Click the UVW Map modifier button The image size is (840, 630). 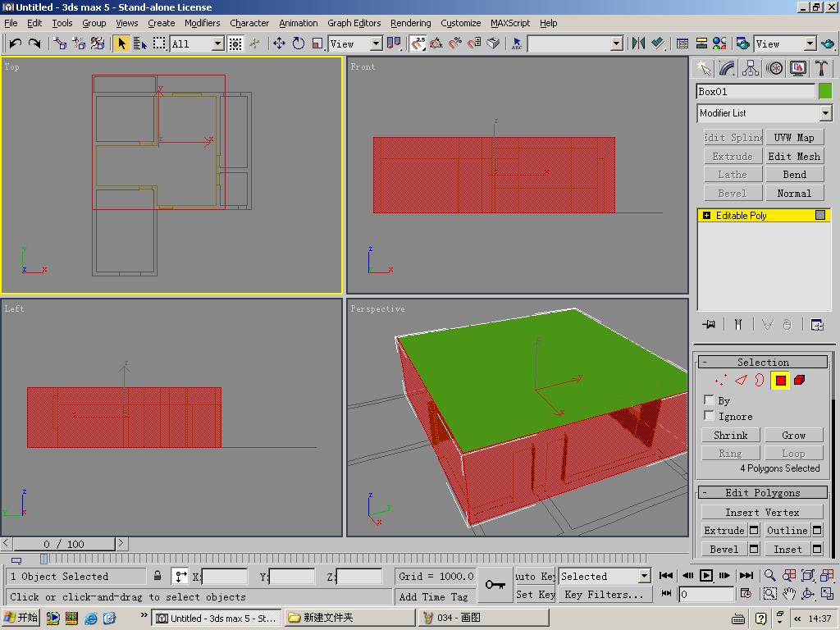click(x=794, y=138)
